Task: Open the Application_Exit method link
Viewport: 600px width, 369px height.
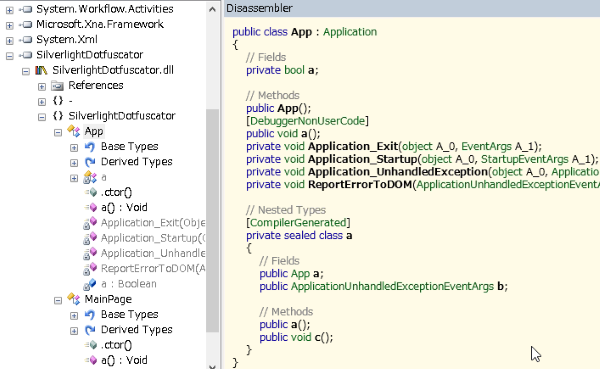Action: [x=353, y=147]
